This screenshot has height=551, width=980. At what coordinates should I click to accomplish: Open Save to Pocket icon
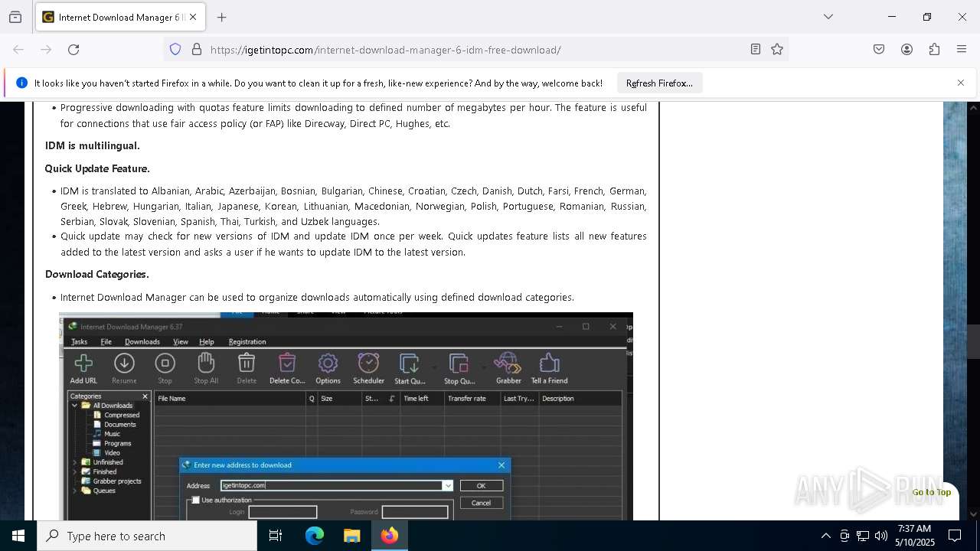point(879,50)
